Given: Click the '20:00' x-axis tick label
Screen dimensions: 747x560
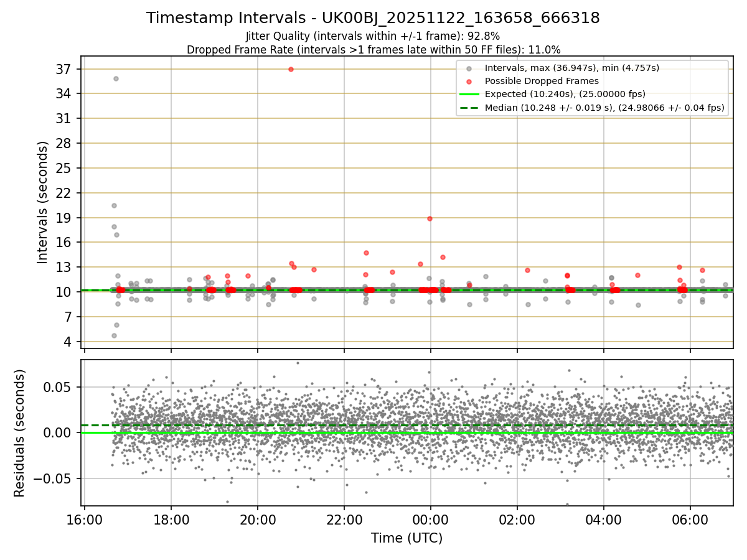Looking at the screenshot, I should click(258, 520).
